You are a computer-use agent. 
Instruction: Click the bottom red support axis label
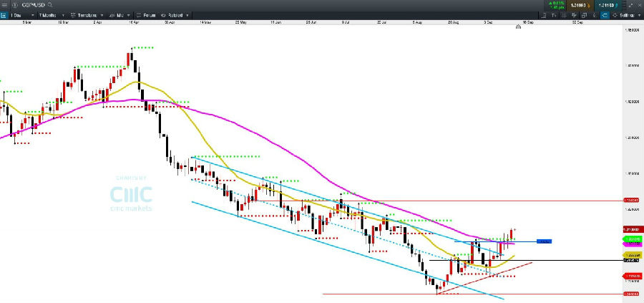point(633,294)
